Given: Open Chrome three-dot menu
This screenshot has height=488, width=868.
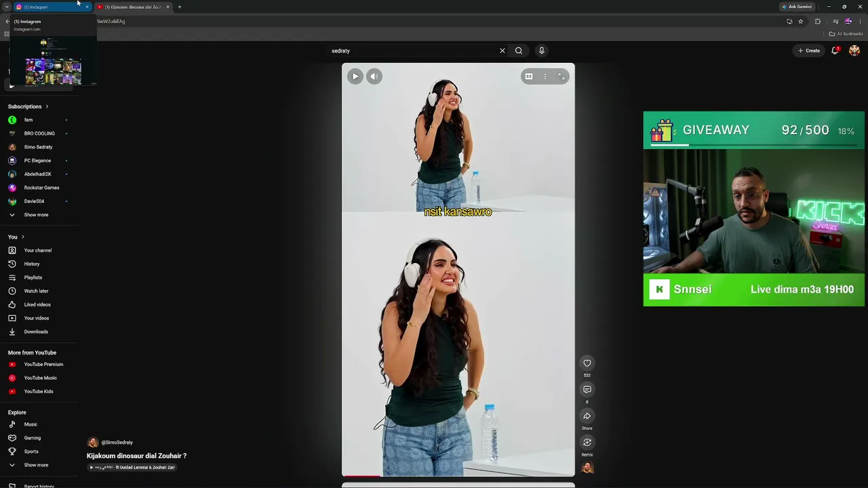Looking at the screenshot, I should 861,22.
